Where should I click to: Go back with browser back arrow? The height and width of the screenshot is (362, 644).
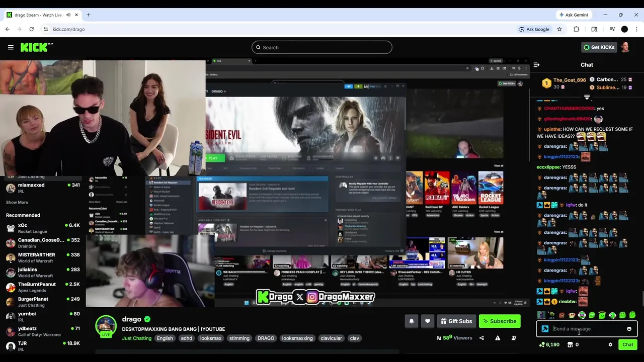(x=8, y=29)
